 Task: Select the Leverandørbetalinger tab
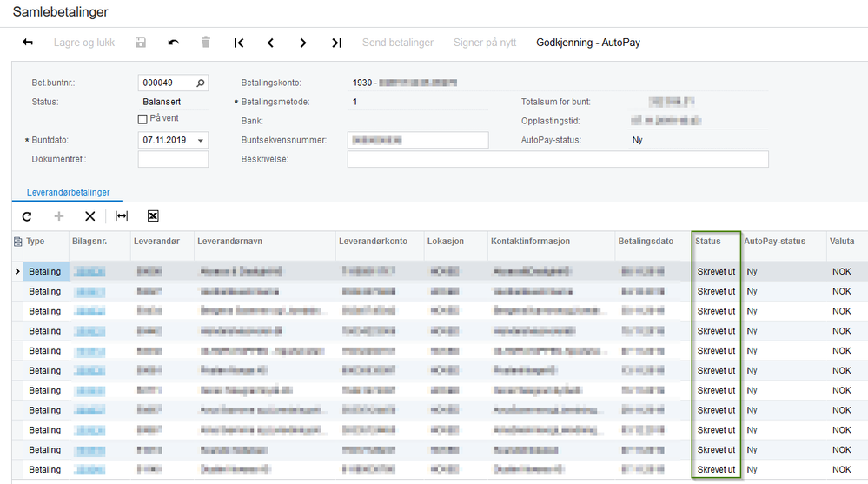point(68,192)
